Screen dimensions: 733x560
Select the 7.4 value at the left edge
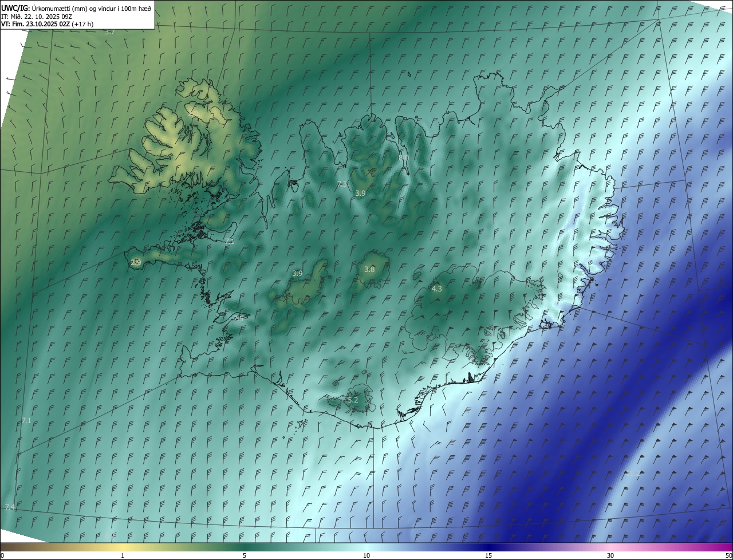click(x=10, y=507)
